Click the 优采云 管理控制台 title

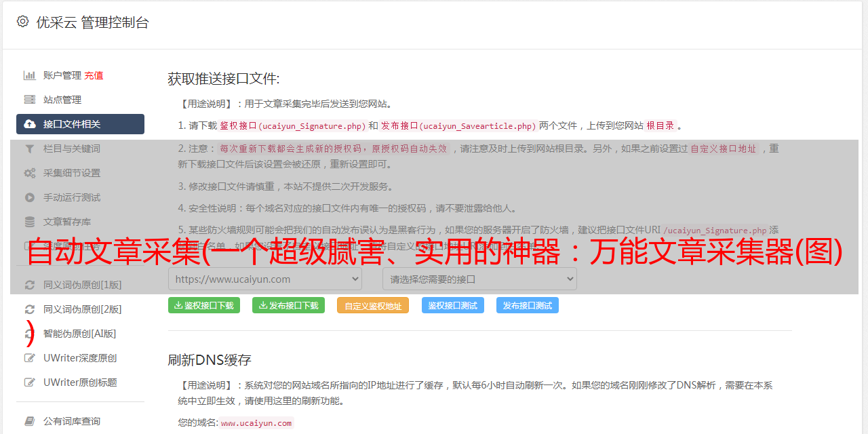pyautogui.click(x=93, y=22)
